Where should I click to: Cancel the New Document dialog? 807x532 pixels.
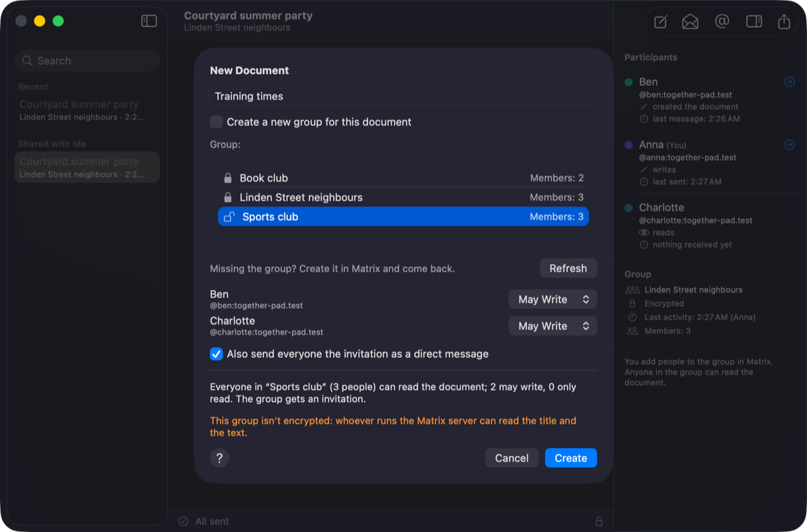click(512, 458)
